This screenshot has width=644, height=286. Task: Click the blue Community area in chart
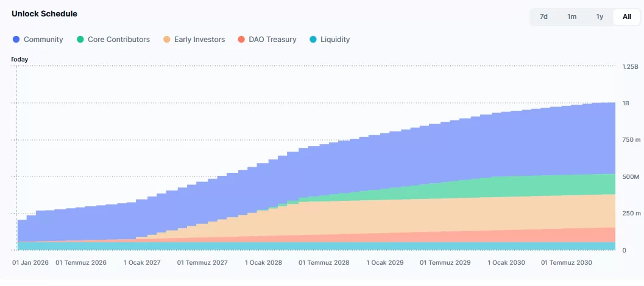tap(366, 164)
